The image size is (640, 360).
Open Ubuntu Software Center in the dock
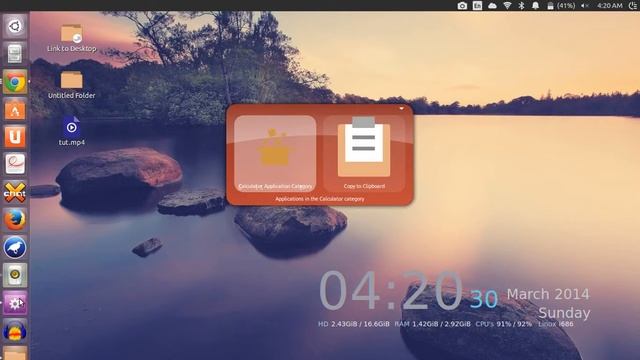pyautogui.click(x=15, y=110)
